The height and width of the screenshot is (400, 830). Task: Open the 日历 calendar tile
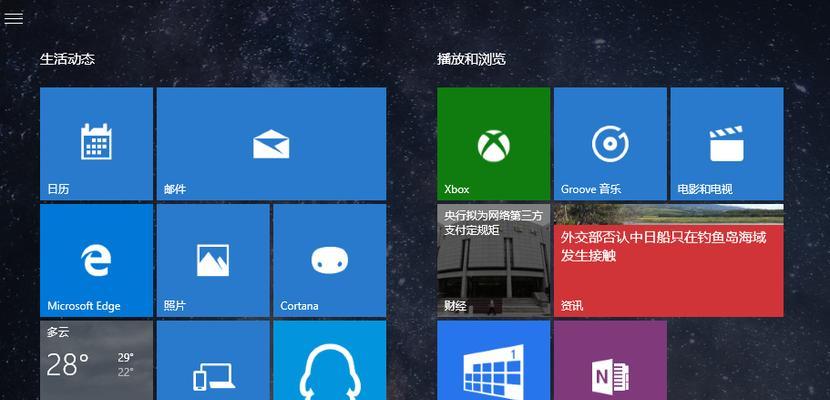(96, 144)
